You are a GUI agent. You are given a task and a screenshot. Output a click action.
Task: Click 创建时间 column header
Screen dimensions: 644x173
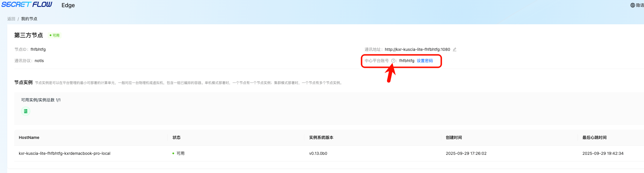pyautogui.click(x=454, y=137)
